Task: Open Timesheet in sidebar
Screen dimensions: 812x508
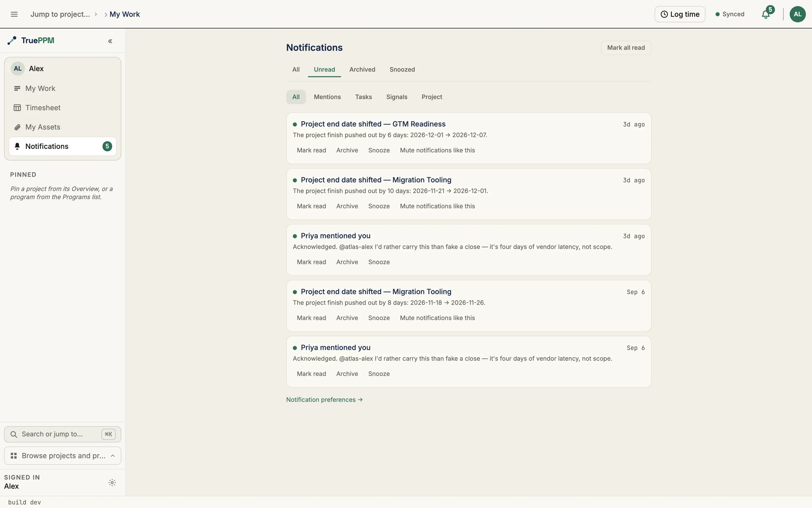Action: point(62,107)
